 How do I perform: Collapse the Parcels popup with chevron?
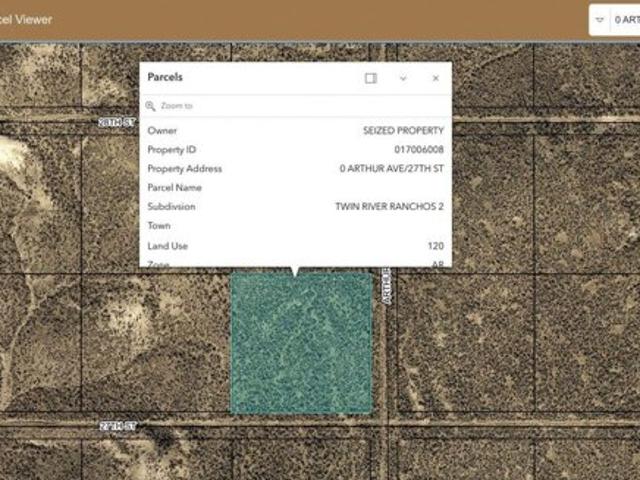coord(403,78)
